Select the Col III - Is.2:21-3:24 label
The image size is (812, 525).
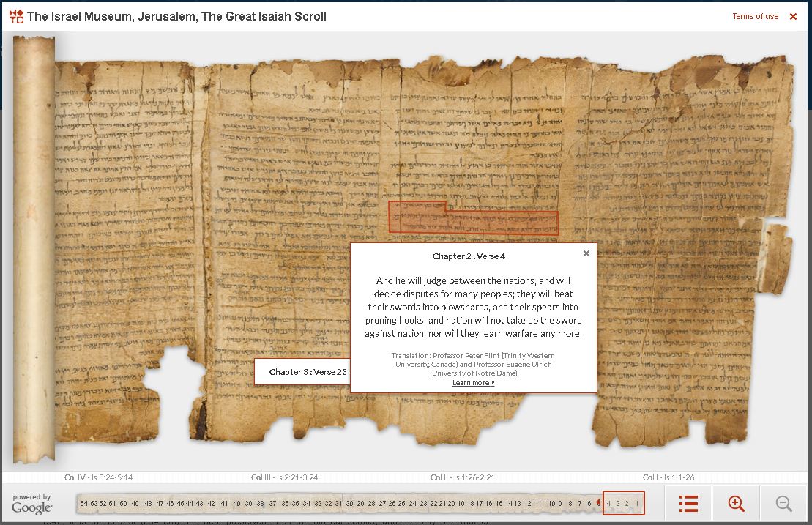click(284, 477)
